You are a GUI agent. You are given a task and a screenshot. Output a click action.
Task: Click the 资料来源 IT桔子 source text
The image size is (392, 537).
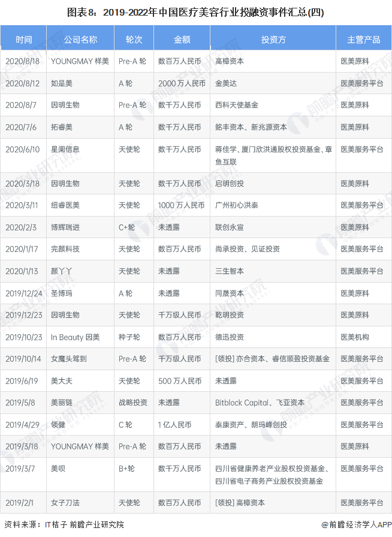[x=64, y=524]
